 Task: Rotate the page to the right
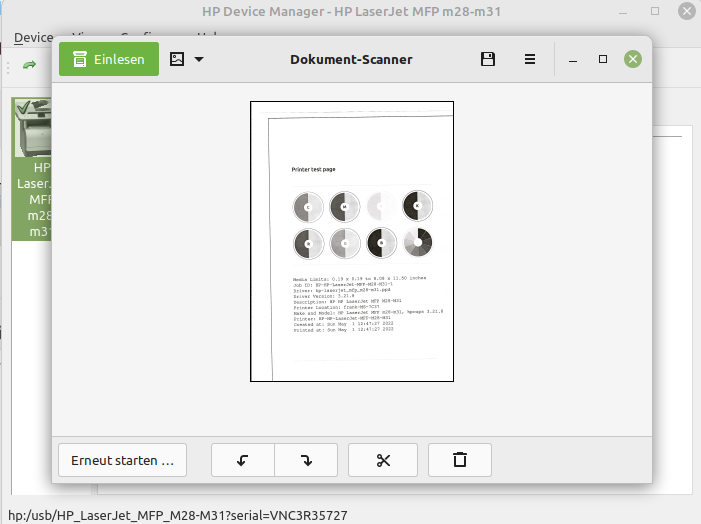point(306,460)
